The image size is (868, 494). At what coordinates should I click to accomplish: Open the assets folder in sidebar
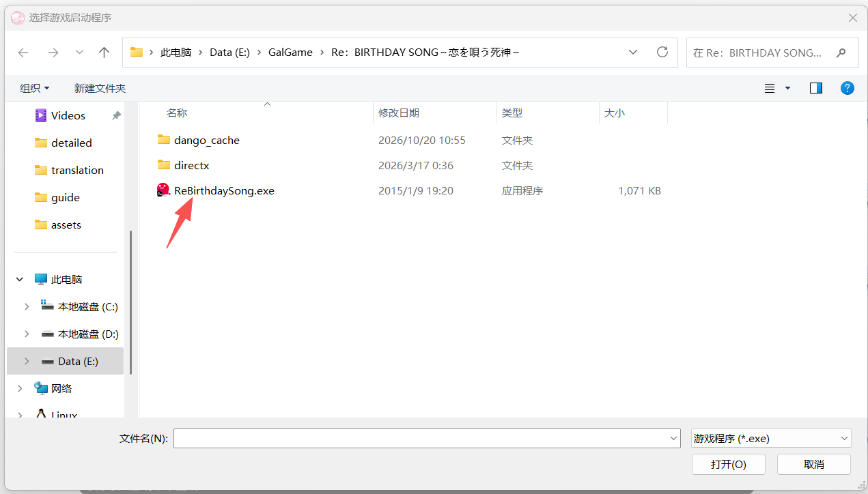click(66, 224)
